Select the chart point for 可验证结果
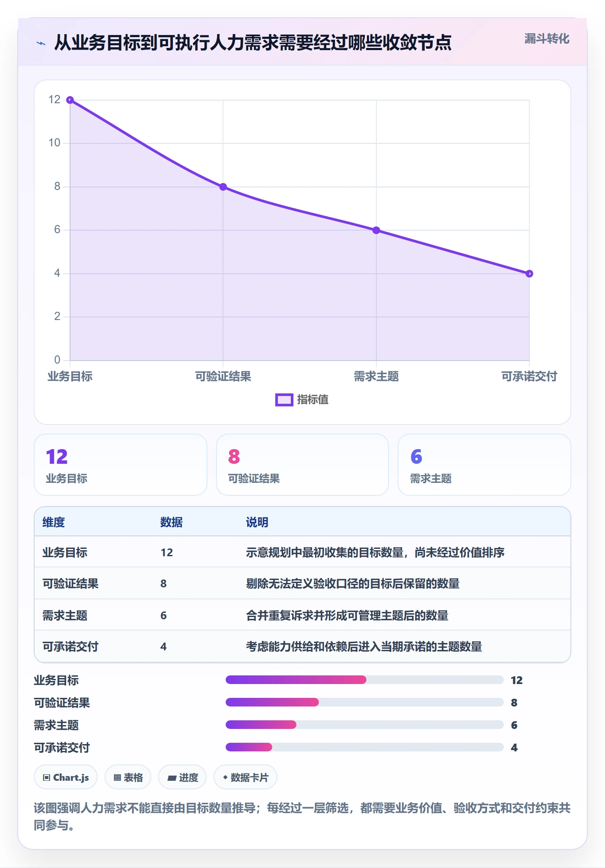The height and width of the screenshot is (868, 605). (223, 187)
